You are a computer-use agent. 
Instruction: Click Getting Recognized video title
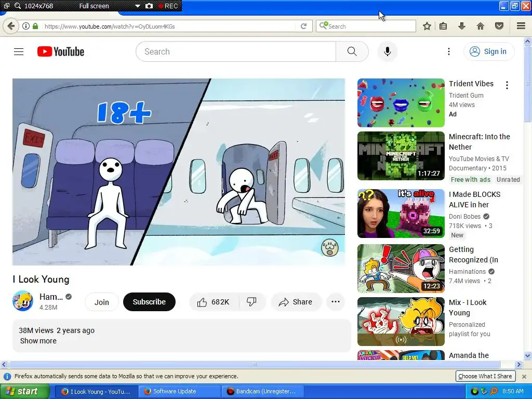(x=473, y=255)
